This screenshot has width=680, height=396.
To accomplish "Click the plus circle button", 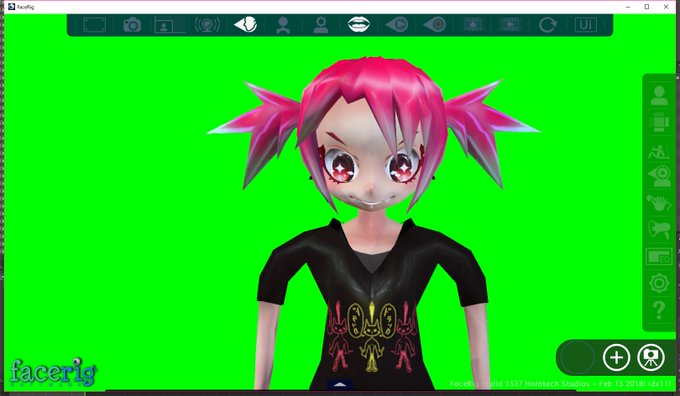I will pos(616,357).
